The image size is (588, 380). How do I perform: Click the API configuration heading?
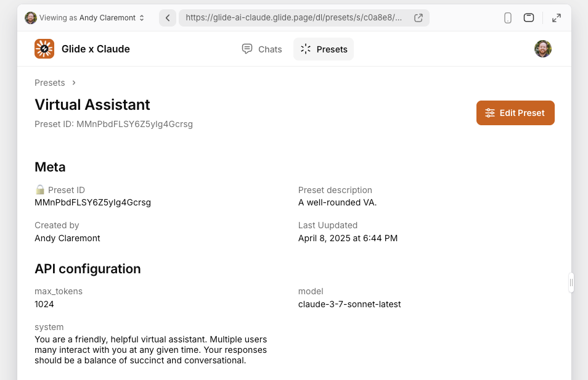88,269
